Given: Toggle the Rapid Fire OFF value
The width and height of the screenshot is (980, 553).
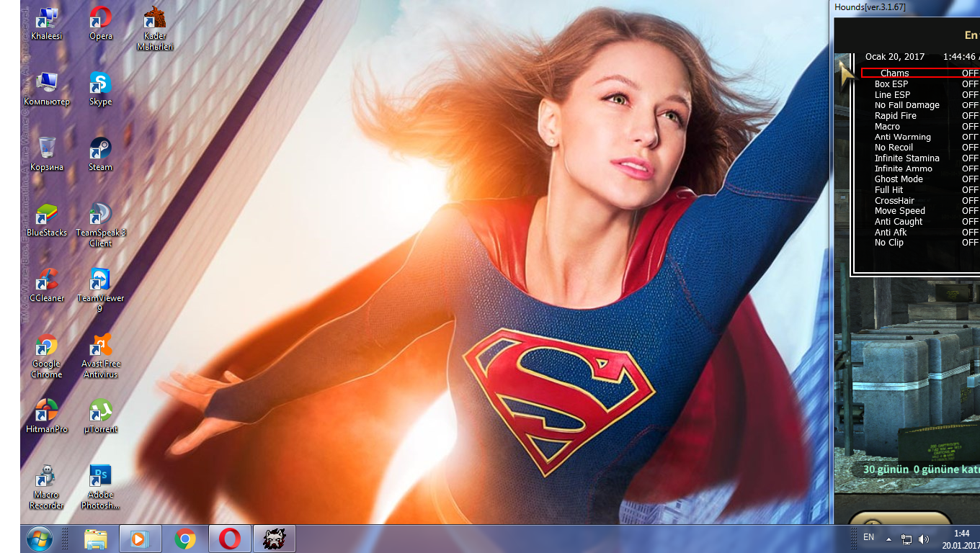Looking at the screenshot, I should [x=971, y=116].
